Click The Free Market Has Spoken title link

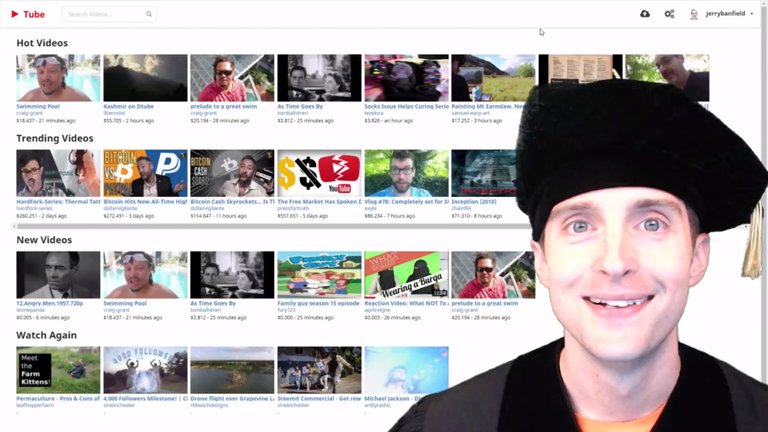[319, 202]
